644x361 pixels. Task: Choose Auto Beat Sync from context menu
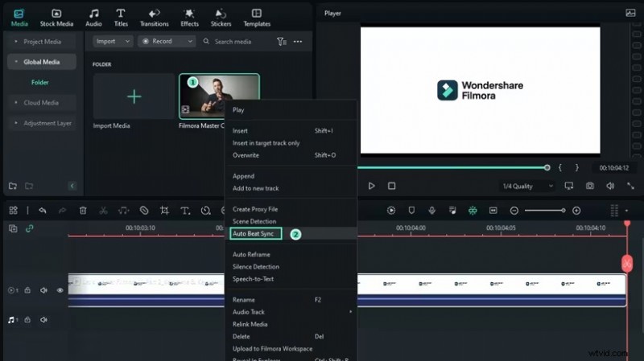254,233
